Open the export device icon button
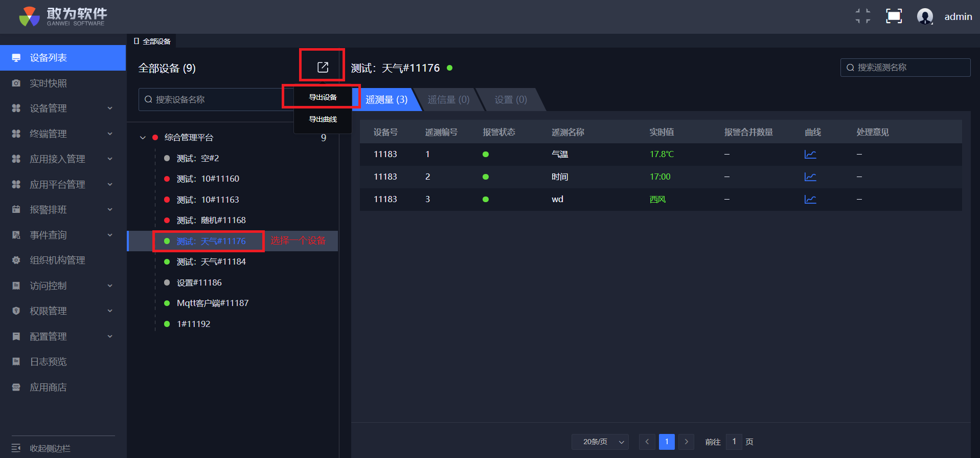 [x=323, y=67]
